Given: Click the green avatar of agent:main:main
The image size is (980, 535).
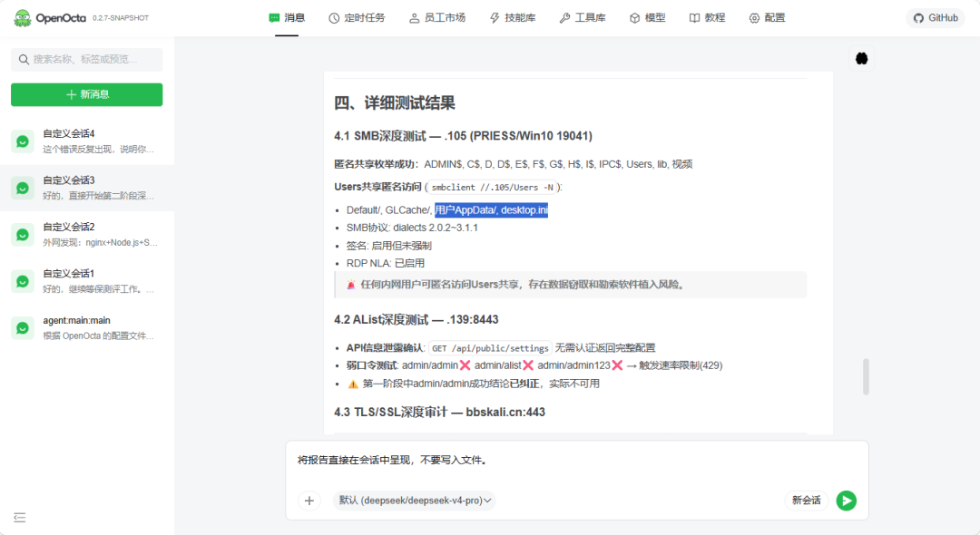Looking at the screenshot, I should point(23,329).
